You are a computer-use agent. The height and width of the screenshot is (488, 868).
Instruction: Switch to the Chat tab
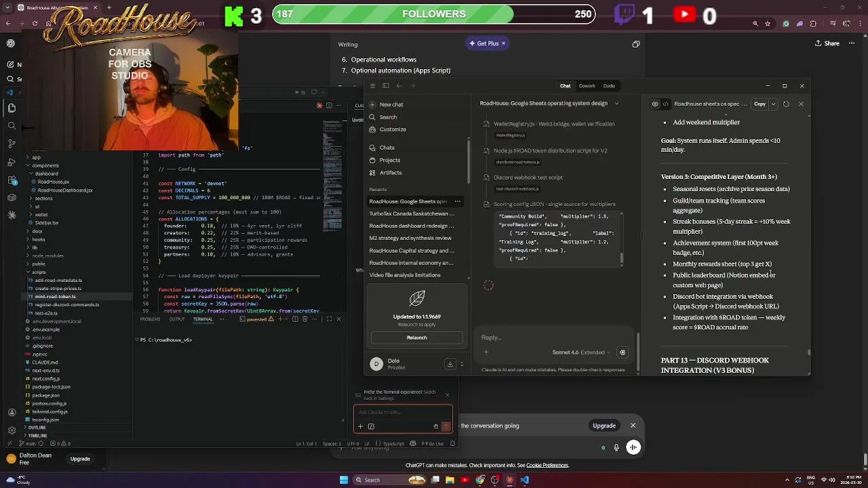[565, 86]
